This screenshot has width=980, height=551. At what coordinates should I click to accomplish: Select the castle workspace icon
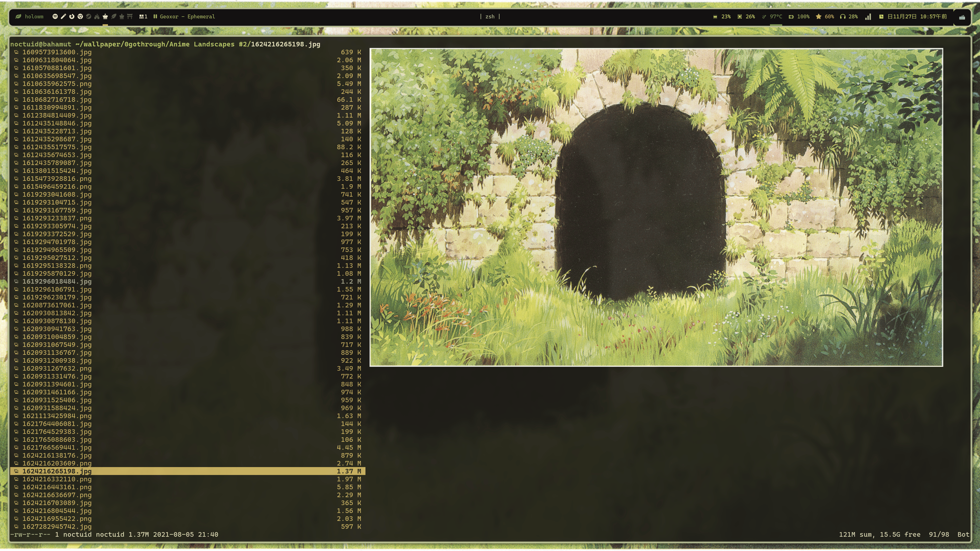coord(97,16)
